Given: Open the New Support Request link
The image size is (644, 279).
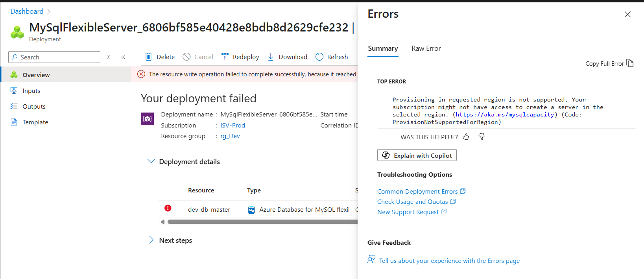Looking at the screenshot, I should [411, 212].
